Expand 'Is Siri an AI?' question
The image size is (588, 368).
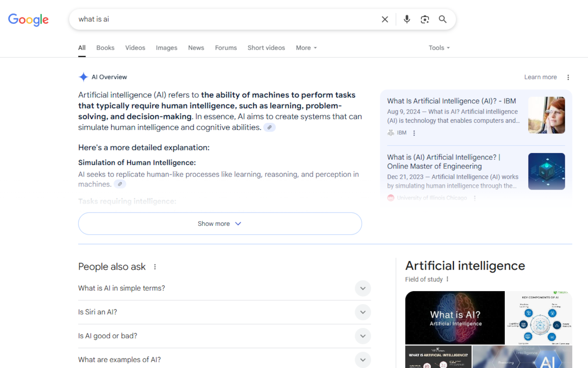pyautogui.click(x=362, y=312)
